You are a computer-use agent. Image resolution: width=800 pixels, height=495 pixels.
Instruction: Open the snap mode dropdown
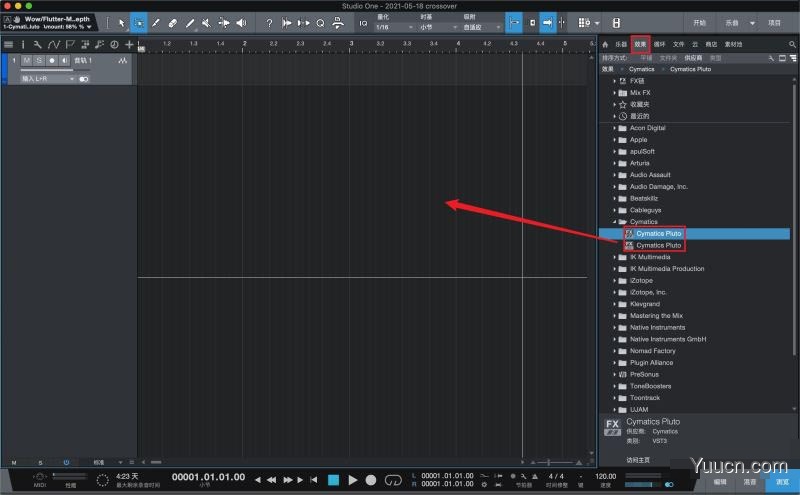click(481, 27)
